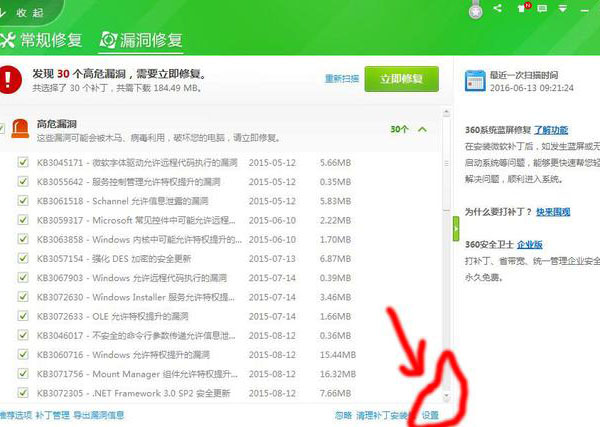Viewport: 600px width, 427px height.
Task: Click the patch list scrollbar up arrow
Action: point(446,112)
